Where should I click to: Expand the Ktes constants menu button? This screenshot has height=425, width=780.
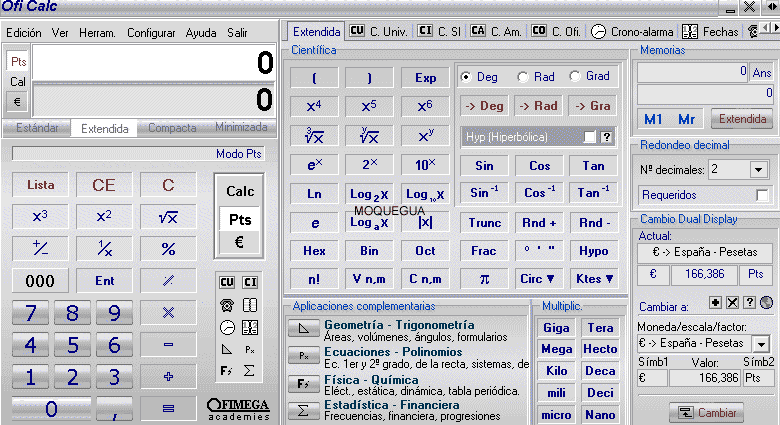(x=594, y=279)
